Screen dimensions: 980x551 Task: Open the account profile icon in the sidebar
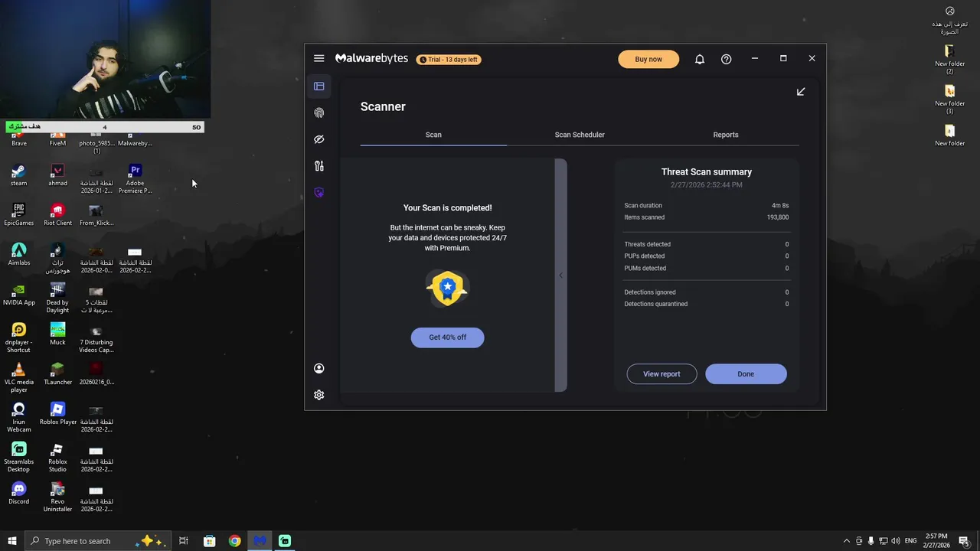[x=319, y=368]
